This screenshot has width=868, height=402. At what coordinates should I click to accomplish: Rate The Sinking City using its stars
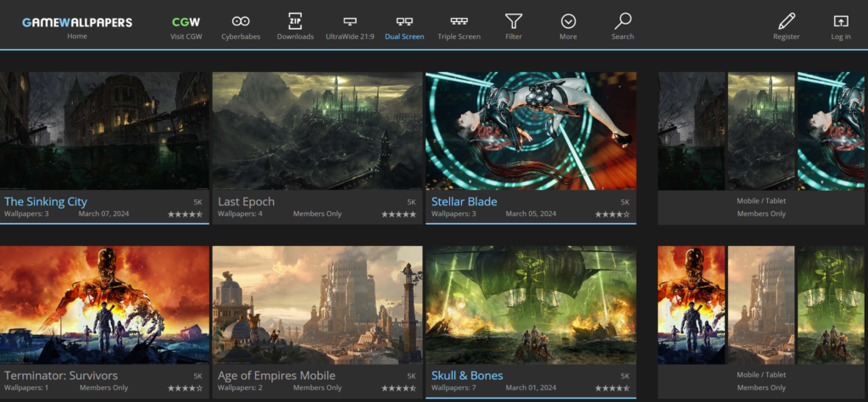click(x=185, y=215)
